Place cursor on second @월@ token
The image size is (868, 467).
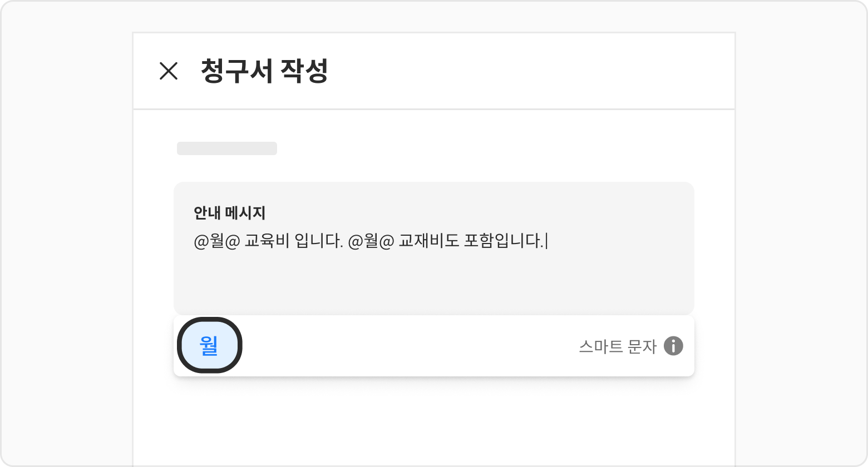[x=371, y=242]
